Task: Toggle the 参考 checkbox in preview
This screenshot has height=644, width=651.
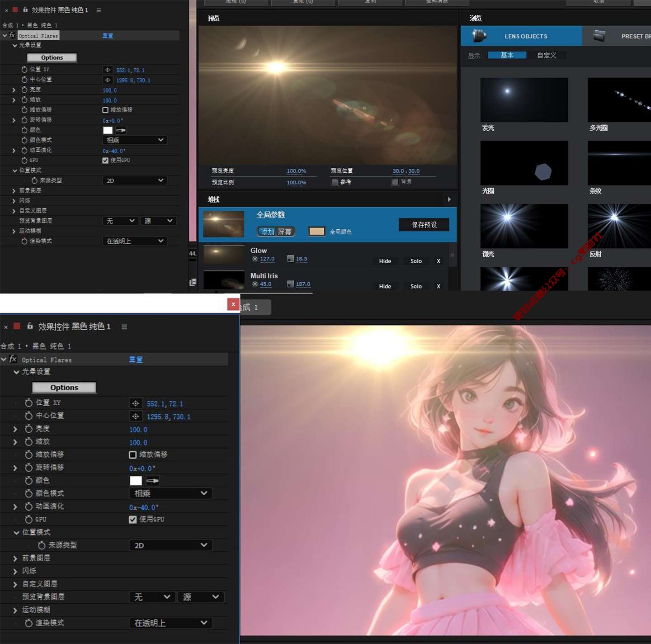Action: pos(335,182)
